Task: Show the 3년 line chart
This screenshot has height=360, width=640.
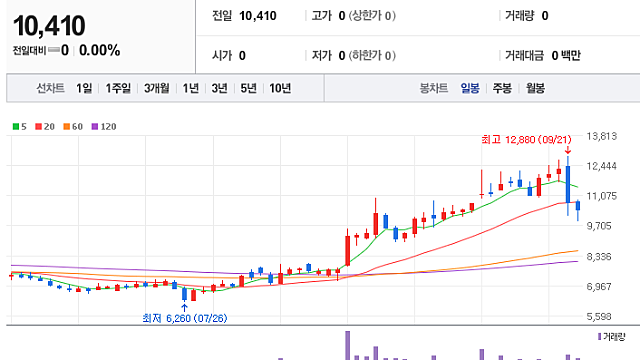Action: (x=219, y=88)
